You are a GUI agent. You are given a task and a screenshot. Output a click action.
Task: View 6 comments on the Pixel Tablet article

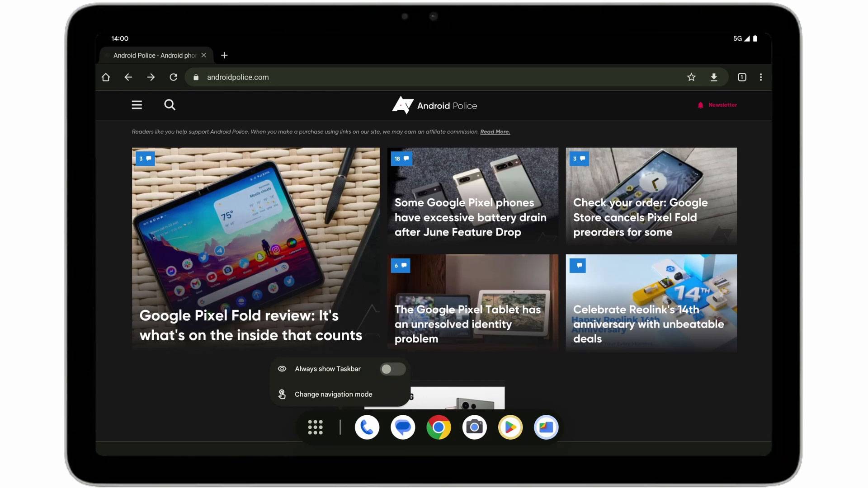tap(401, 266)
